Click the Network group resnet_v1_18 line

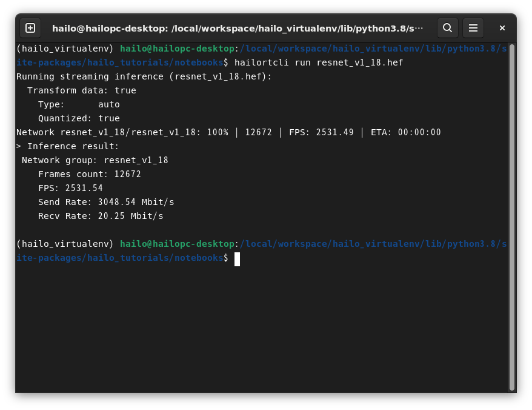pos(95,160)
